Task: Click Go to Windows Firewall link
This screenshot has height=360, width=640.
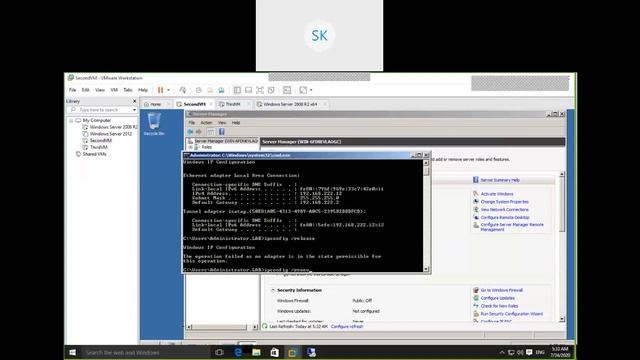Action: coord(502,290)
